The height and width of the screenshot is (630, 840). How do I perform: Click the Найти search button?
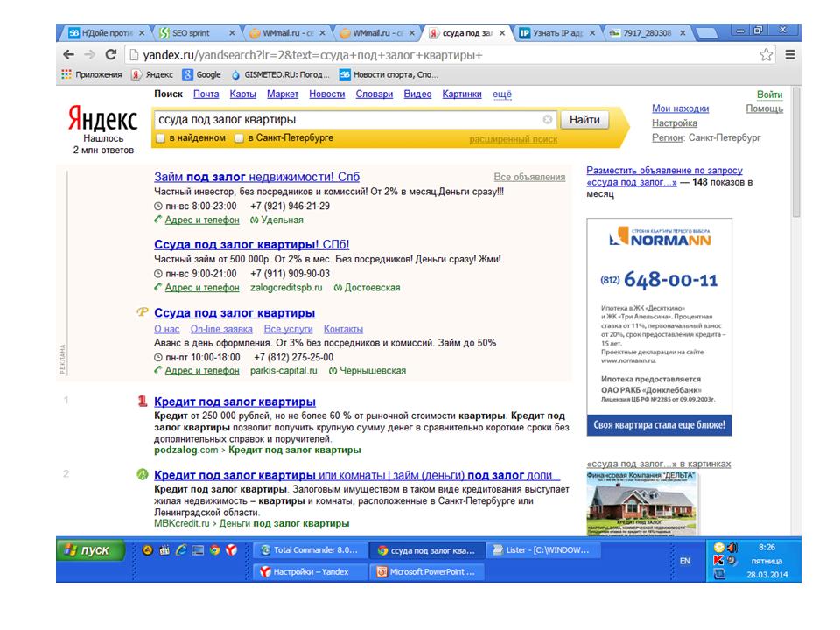pos(584,120)
